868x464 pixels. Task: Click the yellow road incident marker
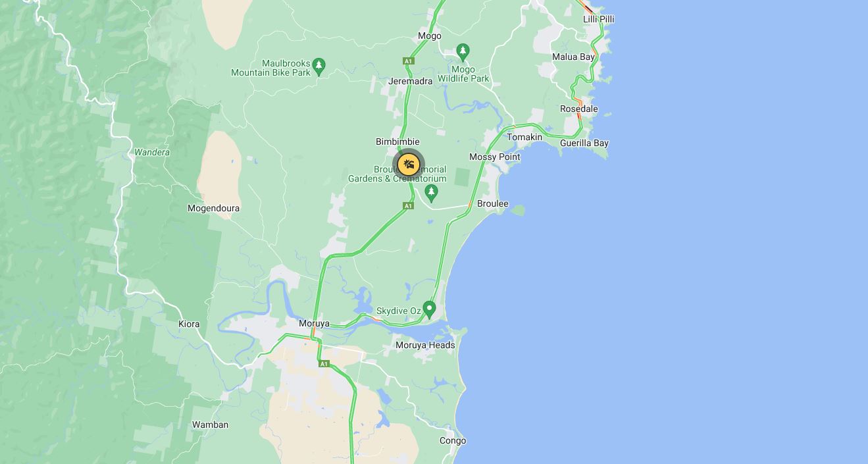[x=409, y=164]
